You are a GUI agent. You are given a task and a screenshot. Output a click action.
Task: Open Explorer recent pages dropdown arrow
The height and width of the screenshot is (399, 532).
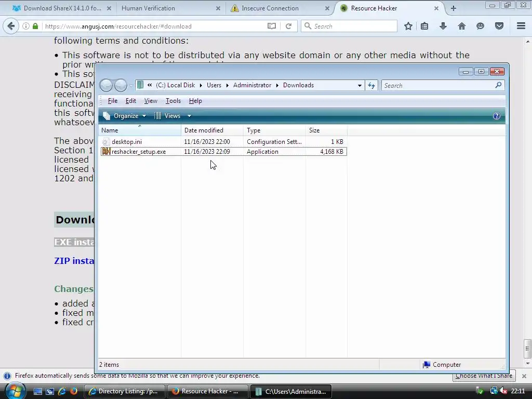tap(131, 86)
